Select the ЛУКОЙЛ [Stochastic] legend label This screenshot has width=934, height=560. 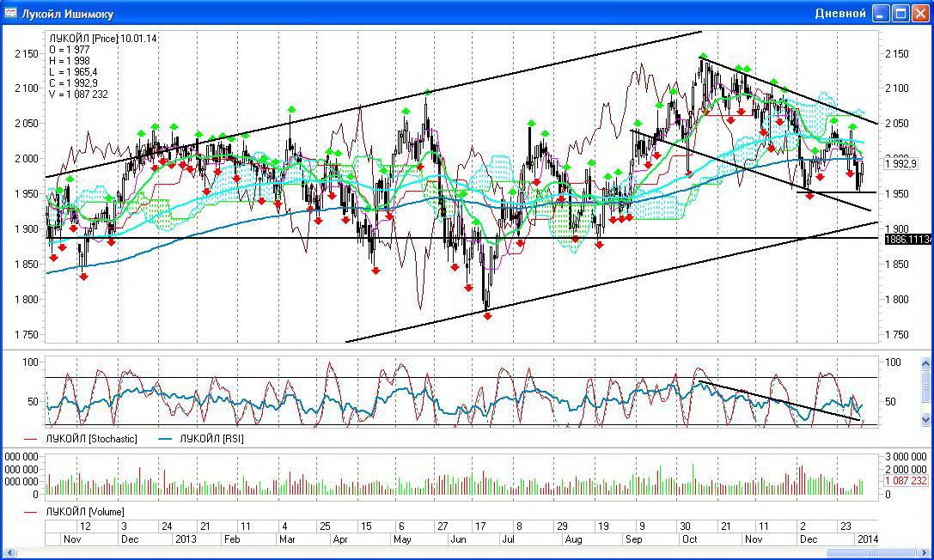tap(90, 439)
